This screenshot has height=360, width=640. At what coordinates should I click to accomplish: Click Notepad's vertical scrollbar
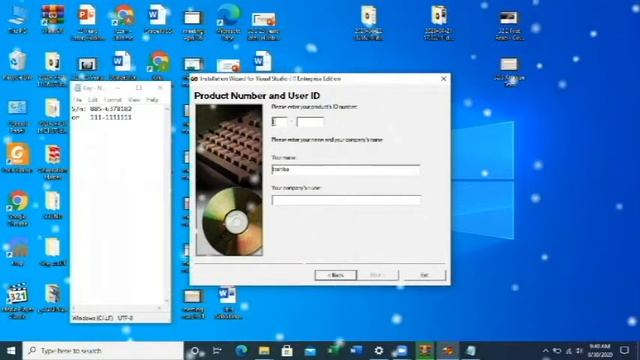(x=167, y=204)
